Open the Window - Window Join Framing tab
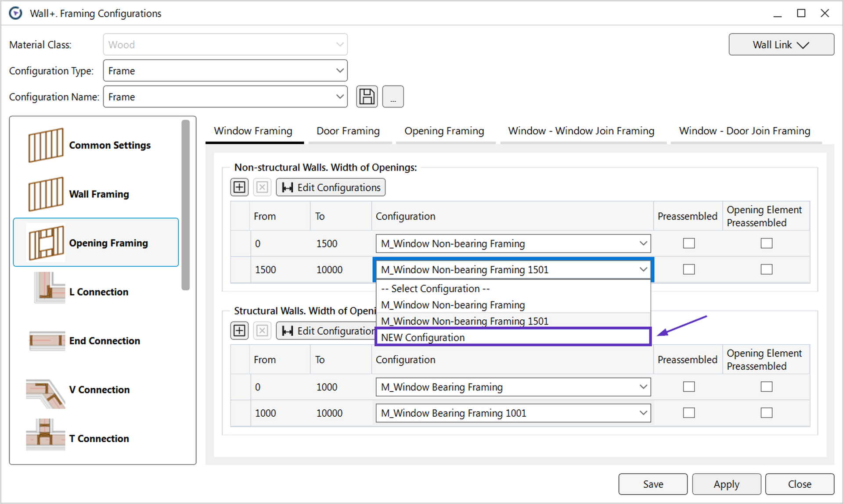This screenshot has width=843, height=504. pyautogui.click(x=581, y=131)
